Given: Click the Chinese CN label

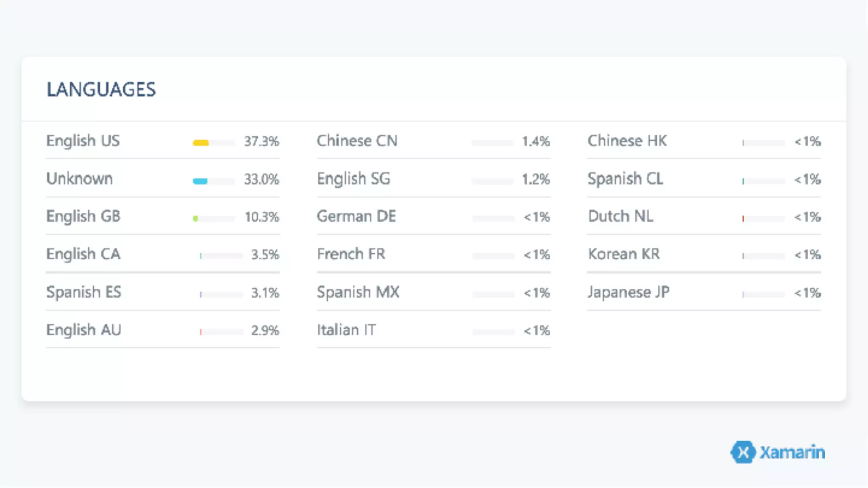Looking at the screenshot, I should pos(357,141).
